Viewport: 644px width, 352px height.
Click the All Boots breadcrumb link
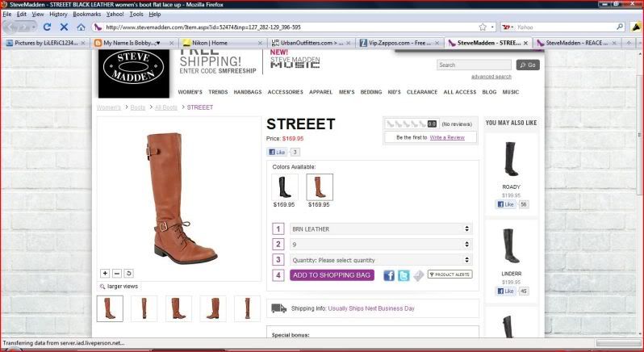point(166,107)
